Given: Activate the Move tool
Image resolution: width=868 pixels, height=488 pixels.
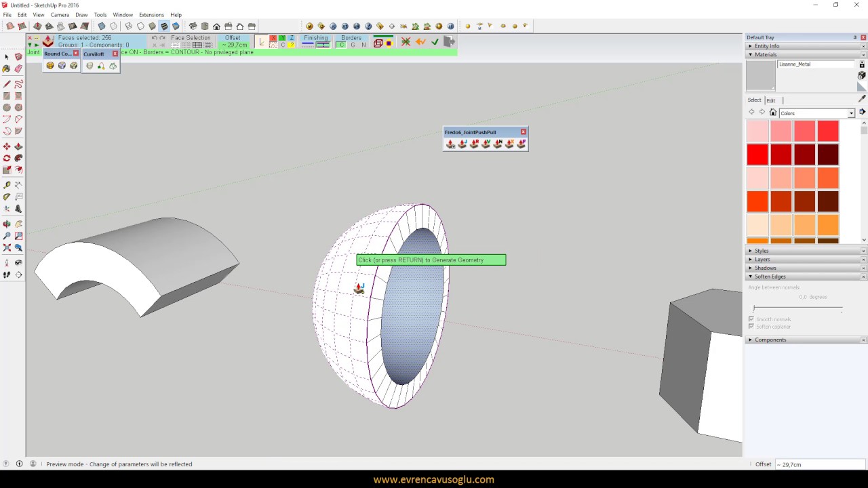Looking at the screenshot, I should coord(7,146).
